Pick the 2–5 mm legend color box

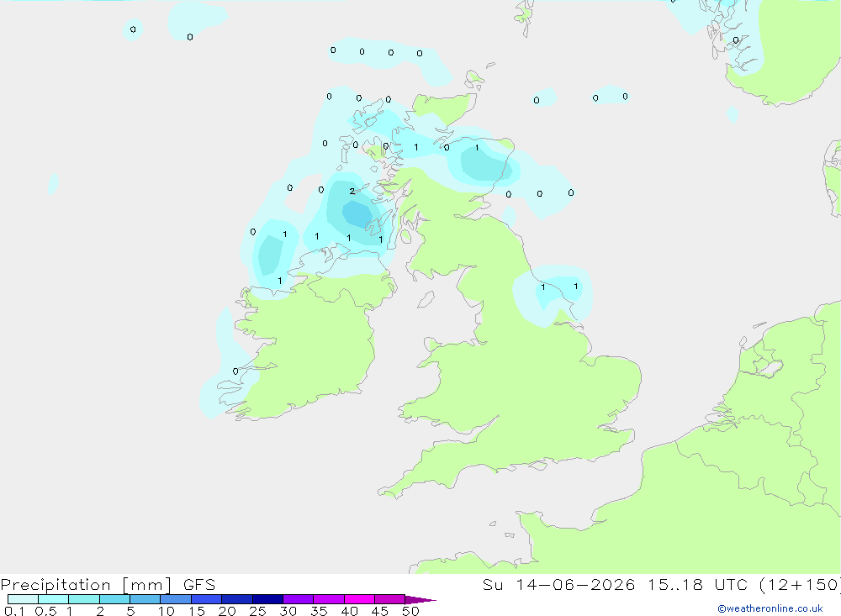(x=114, y=599)
